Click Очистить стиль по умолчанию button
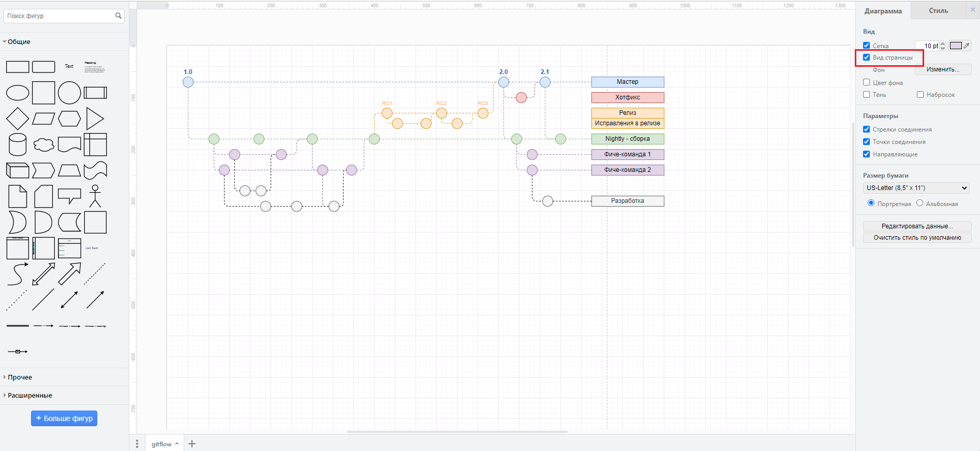Image resolution: width=980 pixels, height=451 pixels. [x=917, y=238]
